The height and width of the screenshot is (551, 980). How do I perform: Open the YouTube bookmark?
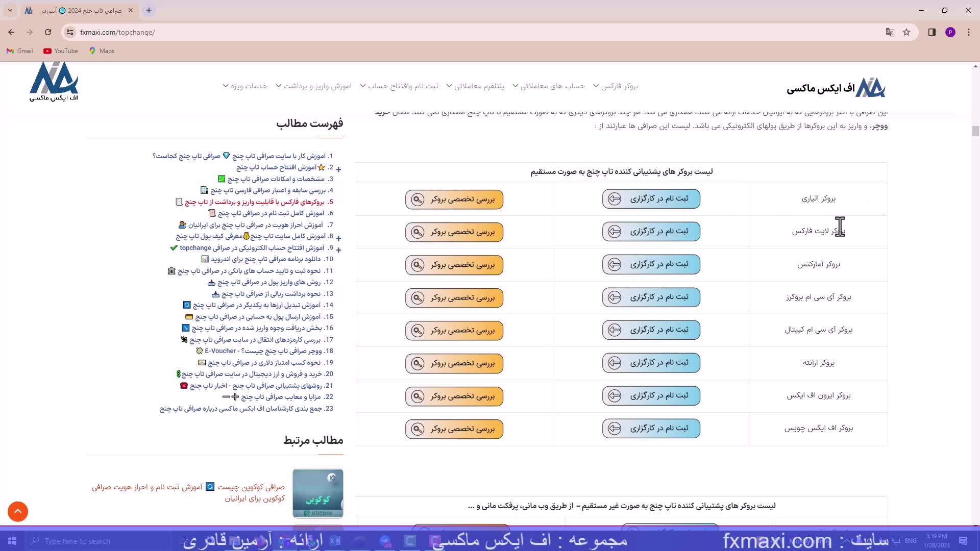[61, 51]
